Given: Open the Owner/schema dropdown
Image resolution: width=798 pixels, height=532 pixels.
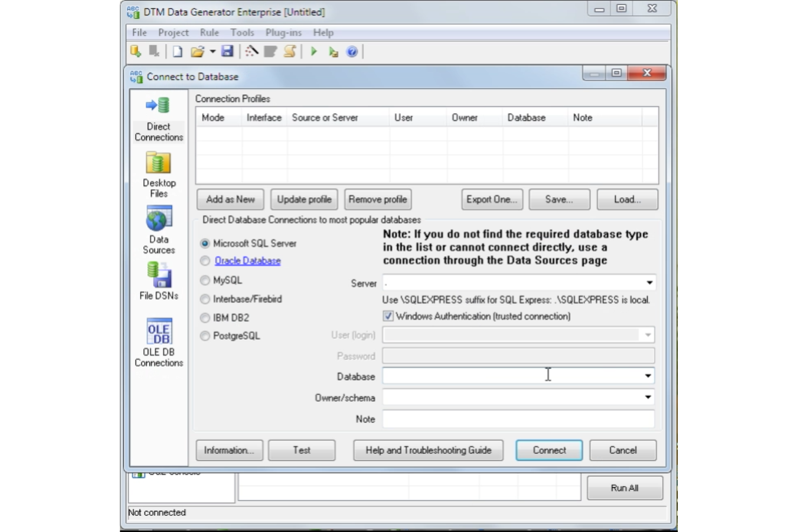Looking at the screenshot, I should 648,397.
